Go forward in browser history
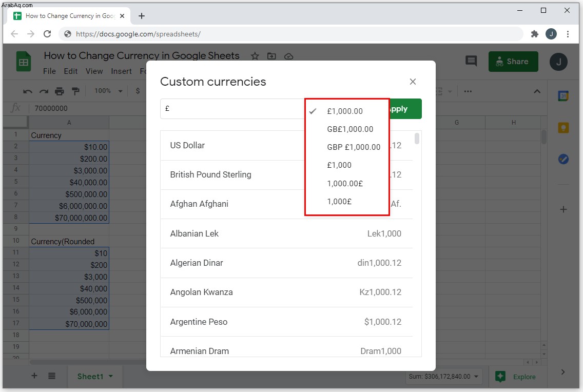The width and height of the screenshot is (583, 392). pos(31,34)
